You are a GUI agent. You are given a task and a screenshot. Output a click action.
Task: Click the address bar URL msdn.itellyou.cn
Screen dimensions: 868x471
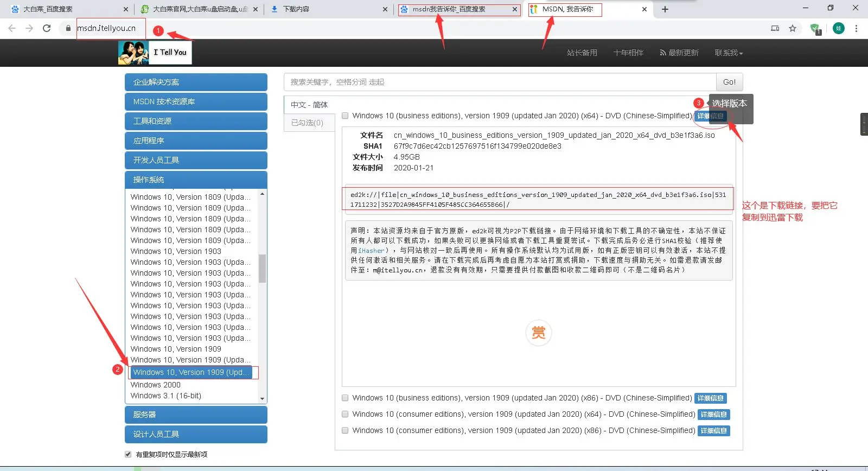[x=106, y=28]
